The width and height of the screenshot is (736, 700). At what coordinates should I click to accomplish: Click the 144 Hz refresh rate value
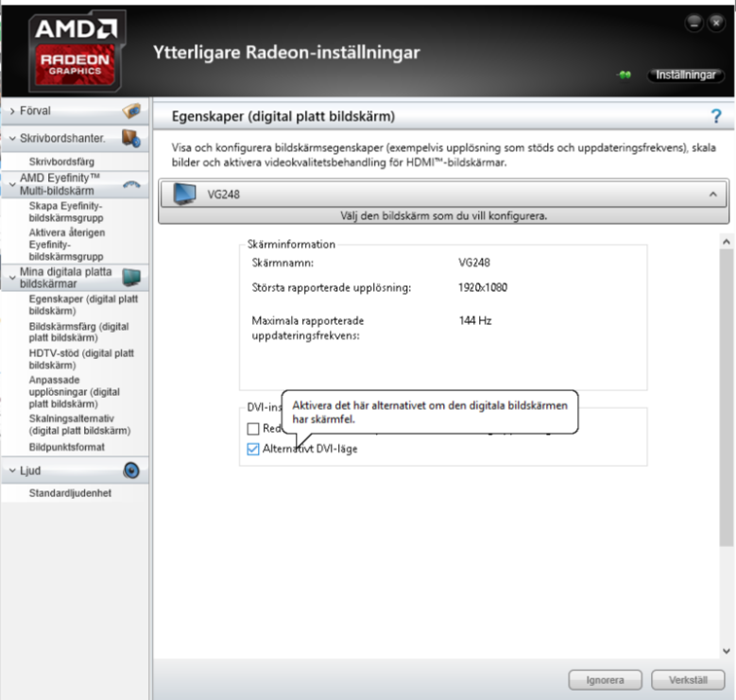click(x=475, y=320)
